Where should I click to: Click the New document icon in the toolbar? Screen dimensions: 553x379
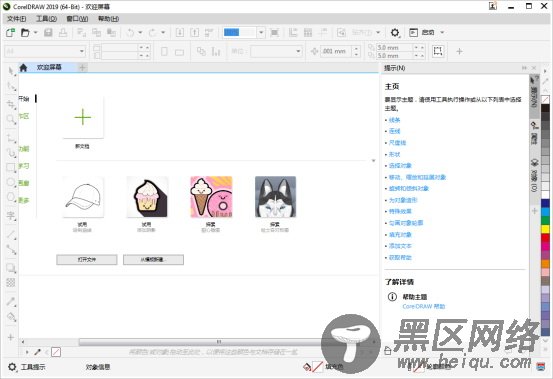10,33
